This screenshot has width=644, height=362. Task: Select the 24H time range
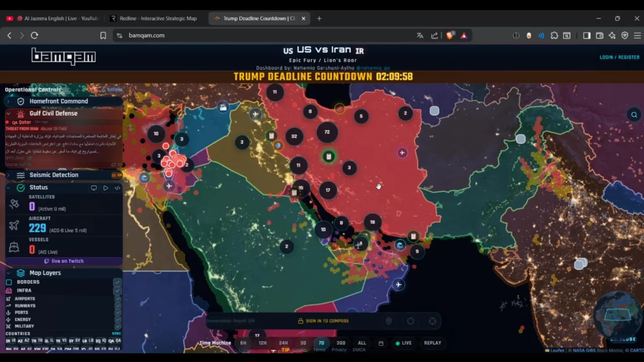point(283,343)
